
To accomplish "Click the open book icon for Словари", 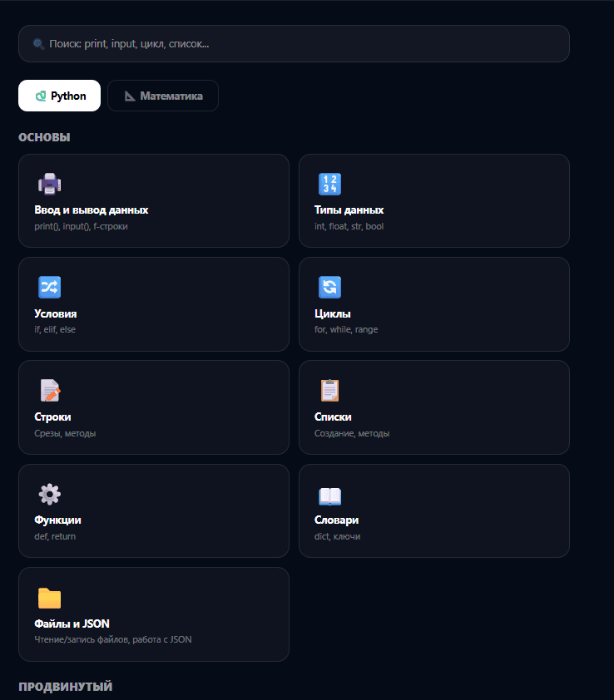I will 329,496.
